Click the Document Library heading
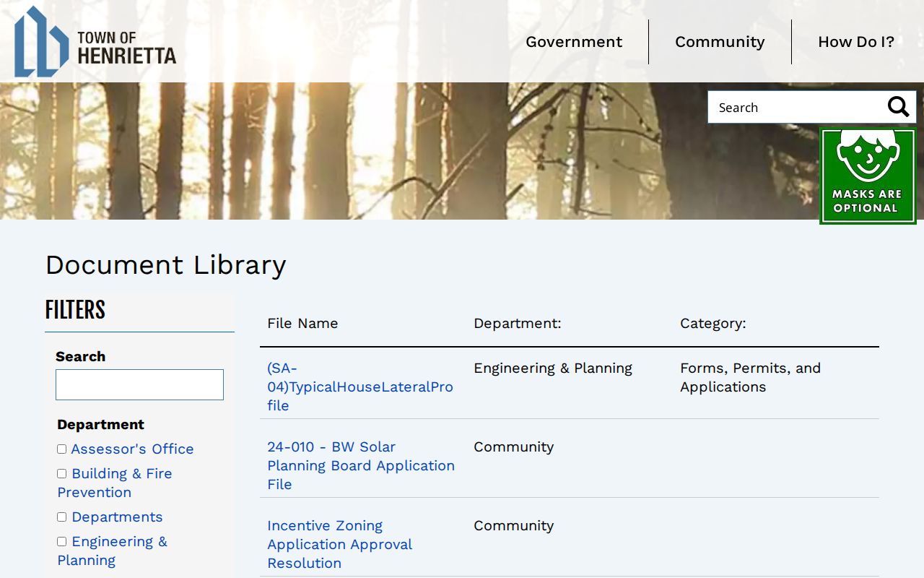Image resolution: width=924 pixels, height=578 pixels. pyautogui.click(x=166, y=265)
